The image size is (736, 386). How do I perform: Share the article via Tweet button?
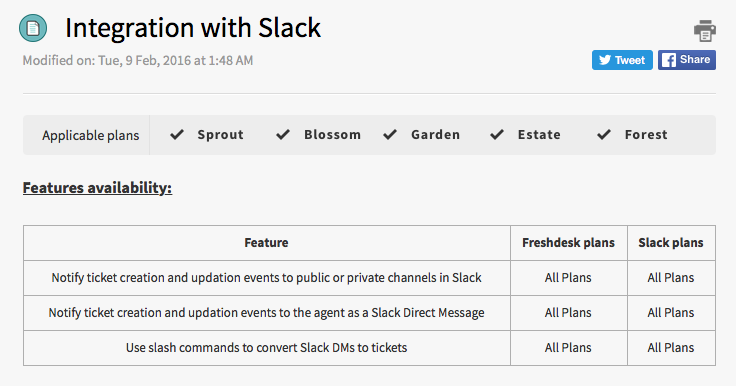coord(622,60)
